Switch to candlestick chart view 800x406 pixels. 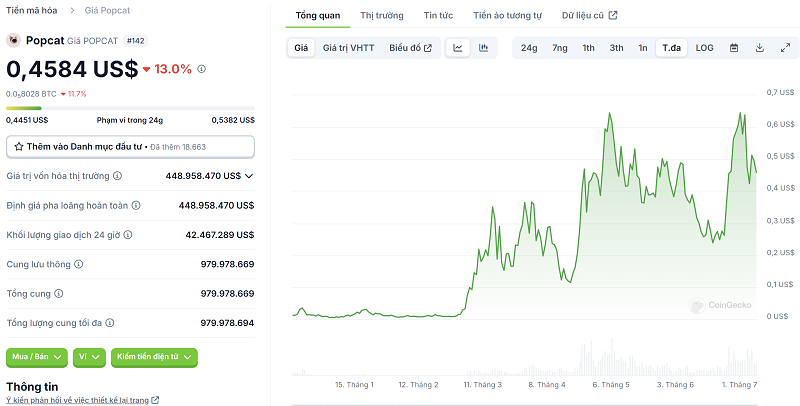tap(484, 48)
